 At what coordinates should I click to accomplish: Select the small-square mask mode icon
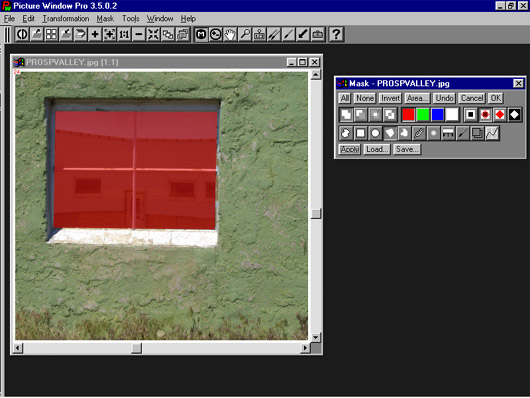pyautogui.click(x=375, y=115)
